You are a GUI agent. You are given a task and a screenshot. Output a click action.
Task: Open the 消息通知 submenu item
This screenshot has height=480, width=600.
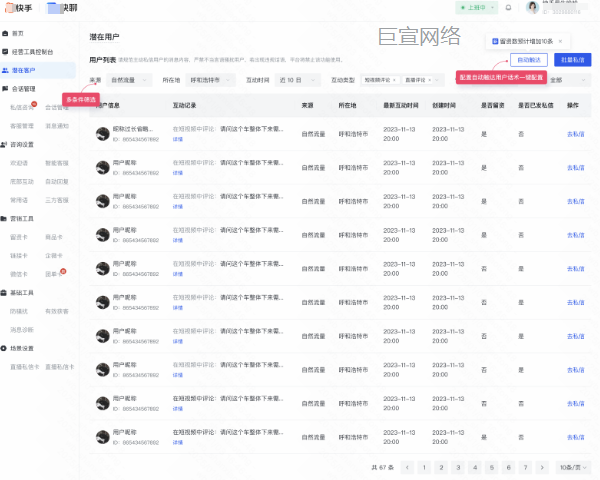pos(57,126)
